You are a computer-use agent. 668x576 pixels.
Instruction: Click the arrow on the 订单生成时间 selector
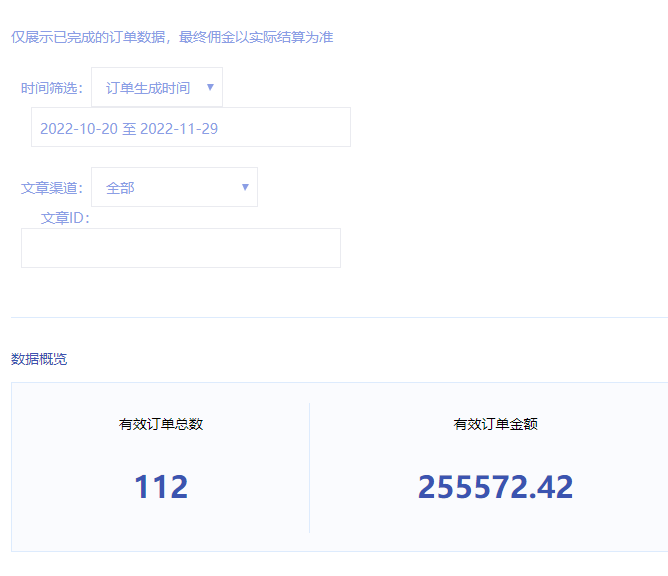(210, 87)
